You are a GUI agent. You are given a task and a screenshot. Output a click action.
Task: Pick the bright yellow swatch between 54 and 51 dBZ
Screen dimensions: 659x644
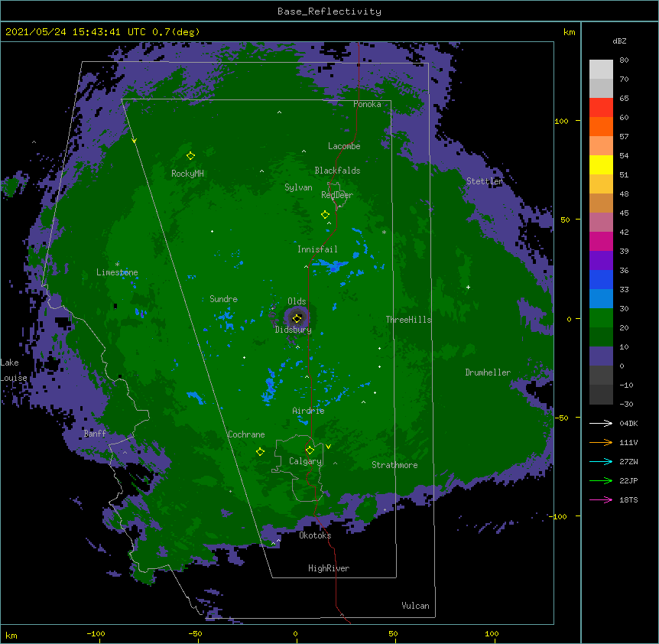[601, 164]
